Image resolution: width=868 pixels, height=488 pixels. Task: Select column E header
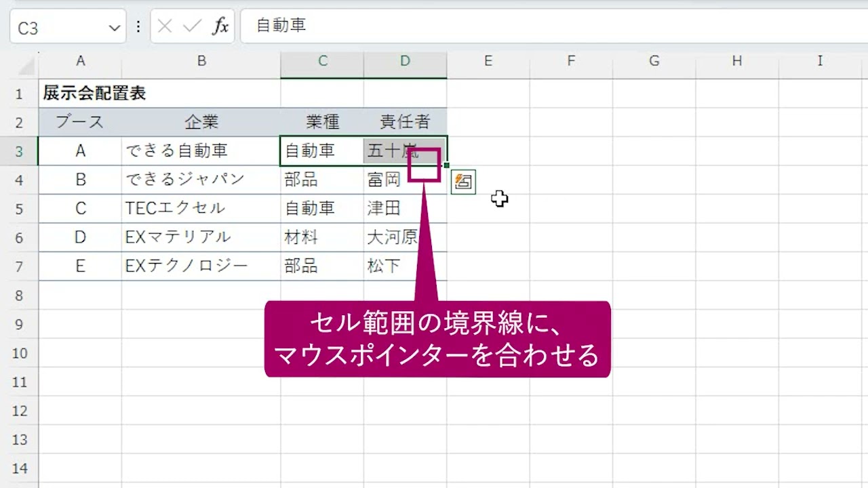pyautogui.click(x=488, y=61)
